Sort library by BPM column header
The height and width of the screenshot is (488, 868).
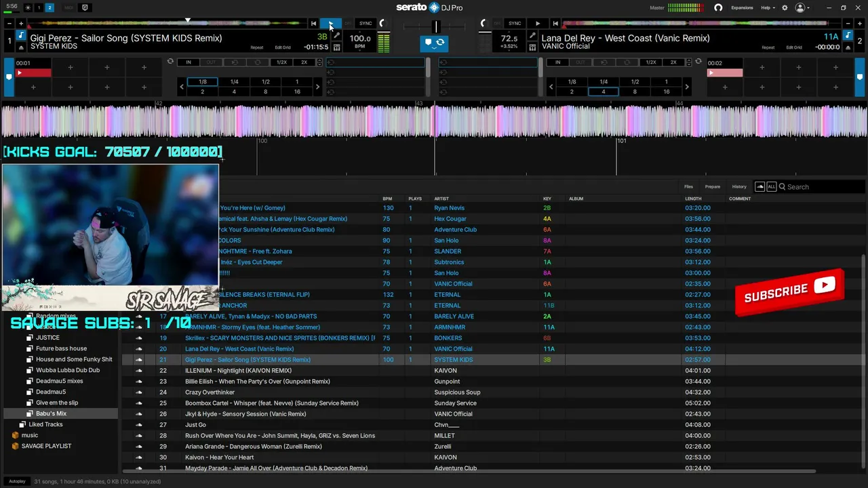click(x=387, y=199)
